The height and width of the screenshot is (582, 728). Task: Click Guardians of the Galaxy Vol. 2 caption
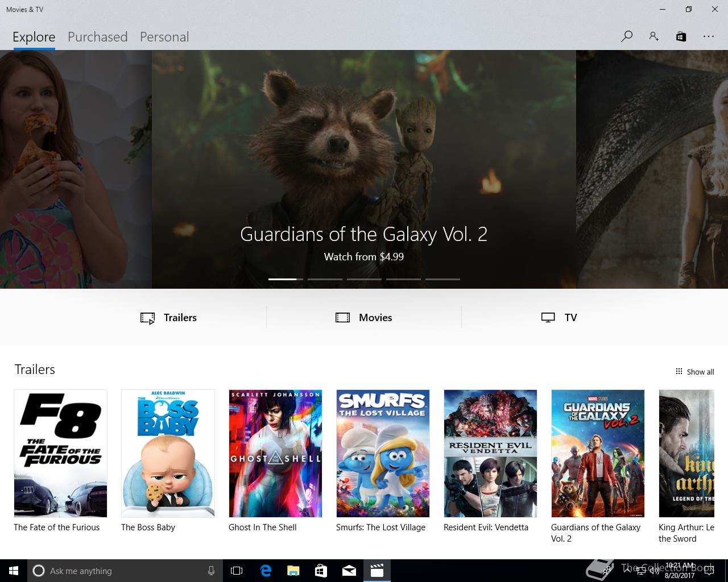pyautogui.click(x=596, y=533)
